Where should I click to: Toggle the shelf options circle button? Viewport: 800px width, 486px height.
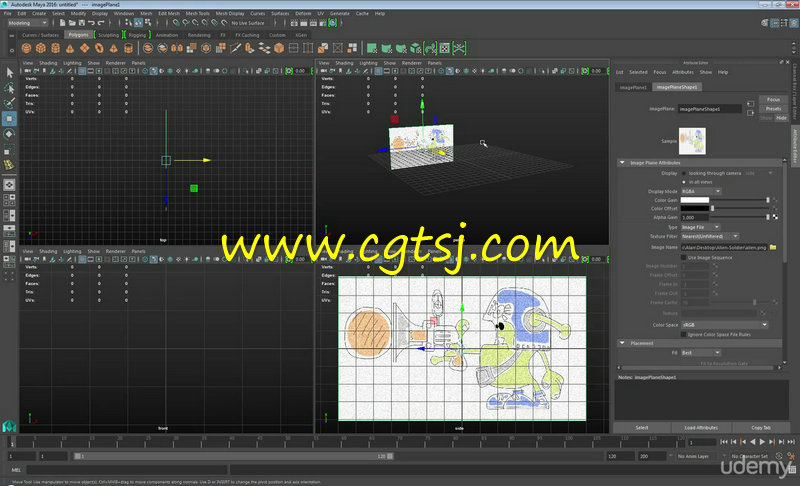coord(12,50)
